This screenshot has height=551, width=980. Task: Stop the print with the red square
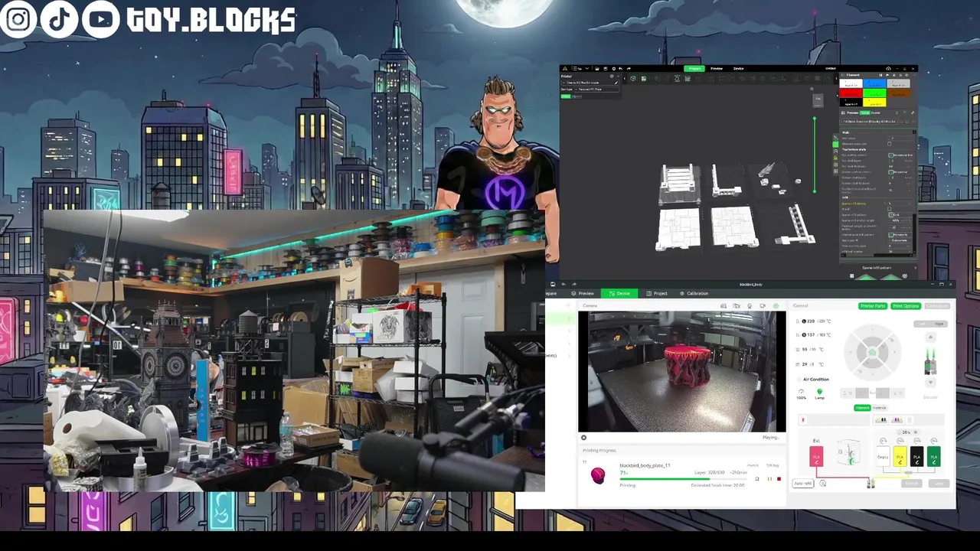click(x=779, y=479)
